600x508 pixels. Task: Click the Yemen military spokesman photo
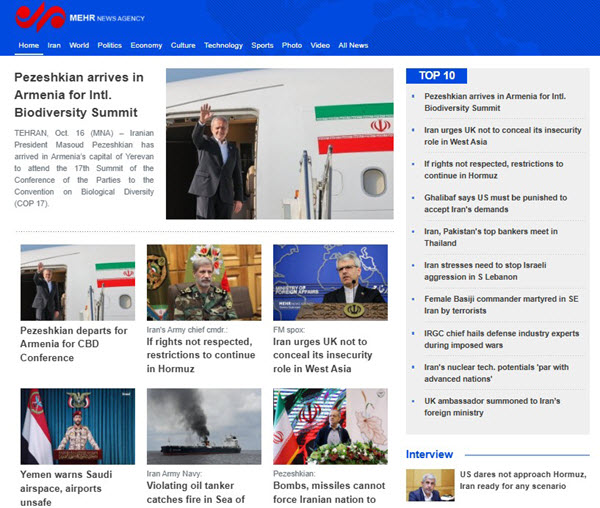click(x=78, y=427)
